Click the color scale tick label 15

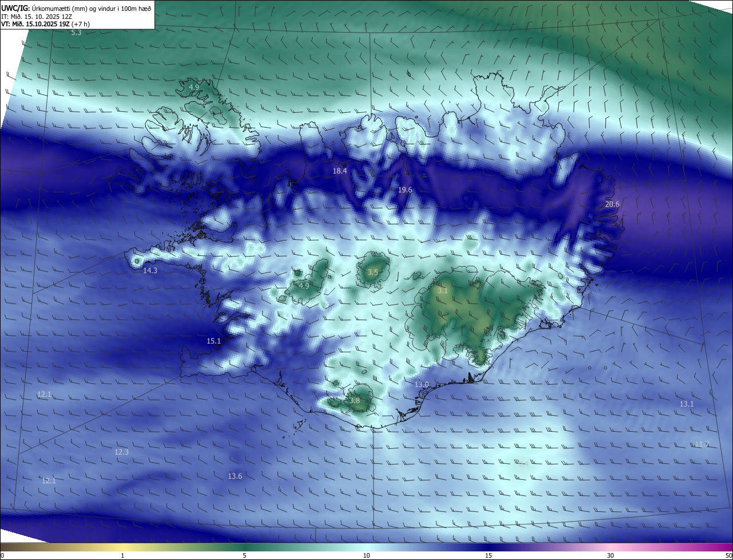click(488, 555)
